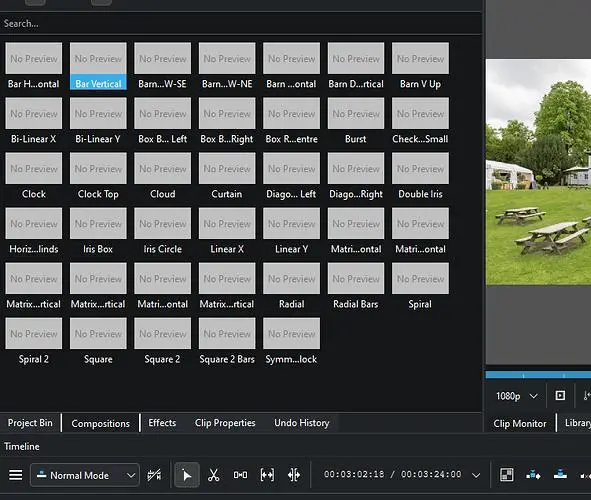Choose the Box B... Left wipe
The height and width of the screenshot is (500, 591).
pos(162,121)
